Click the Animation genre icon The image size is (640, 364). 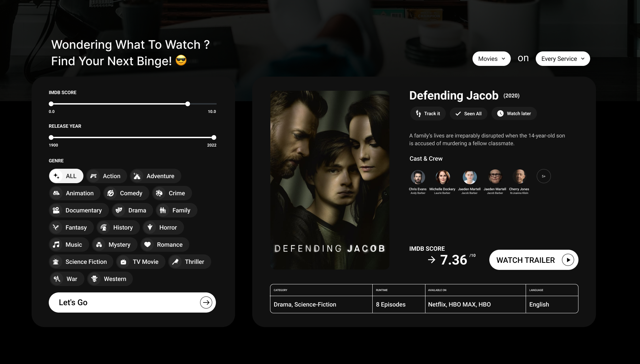pyautogui.click(x=56, y=193)
